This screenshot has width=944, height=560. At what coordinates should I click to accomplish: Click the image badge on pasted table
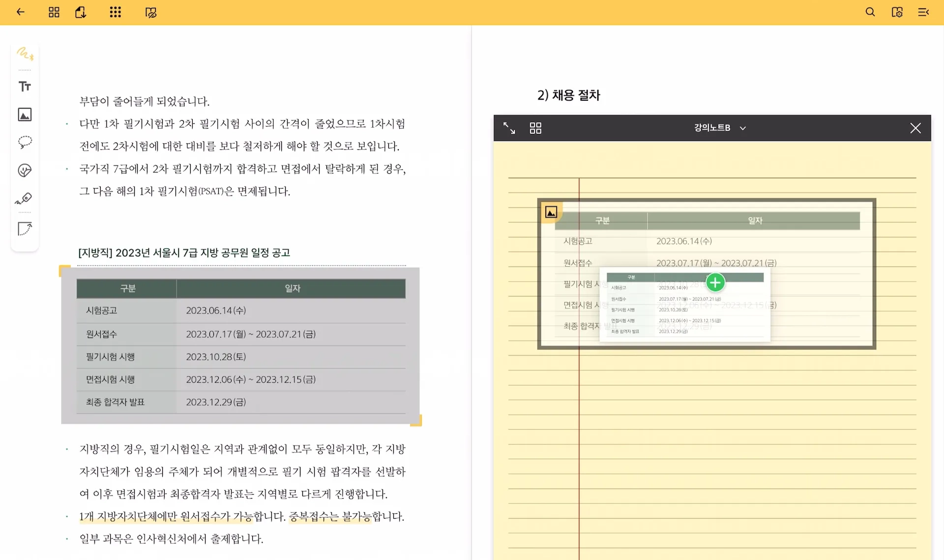pyautogui.click(x=551, y=212)
